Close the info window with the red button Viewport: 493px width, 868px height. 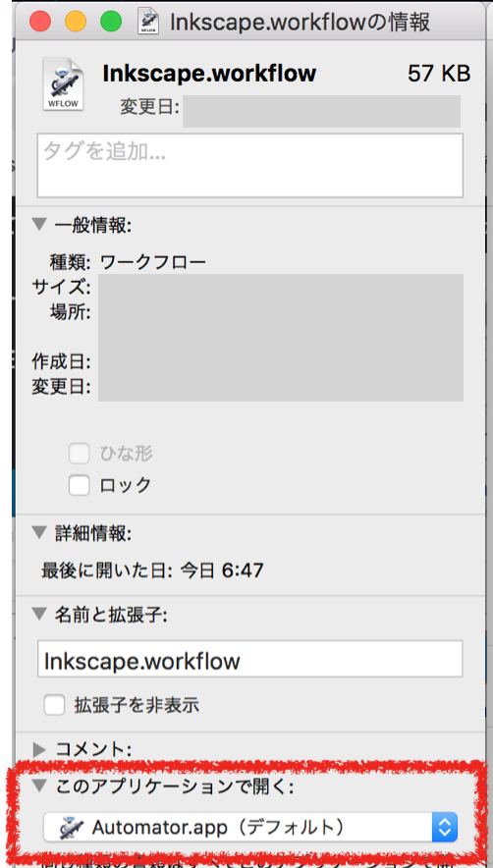[40, 22]
